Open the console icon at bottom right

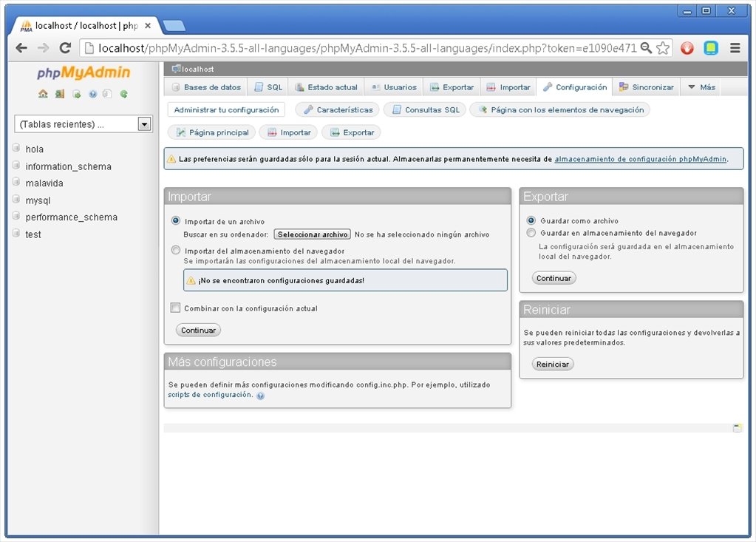(738, 427)
